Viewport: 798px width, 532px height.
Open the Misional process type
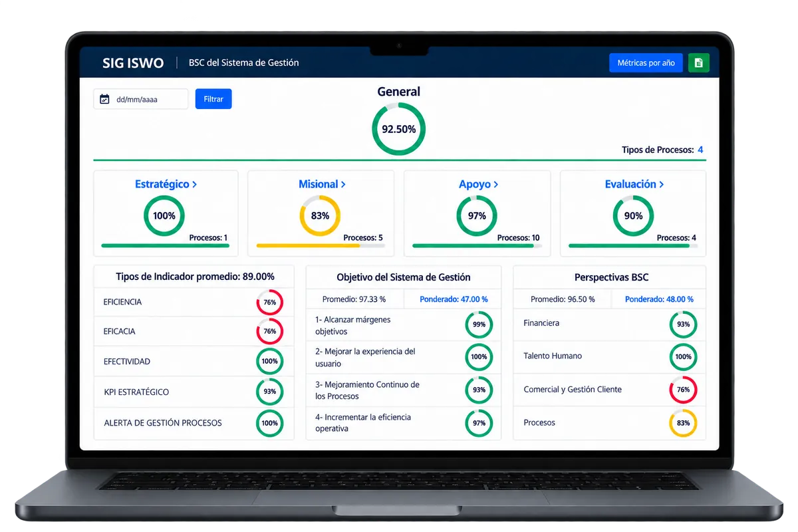pyautogui.click(x=322, y=184)
